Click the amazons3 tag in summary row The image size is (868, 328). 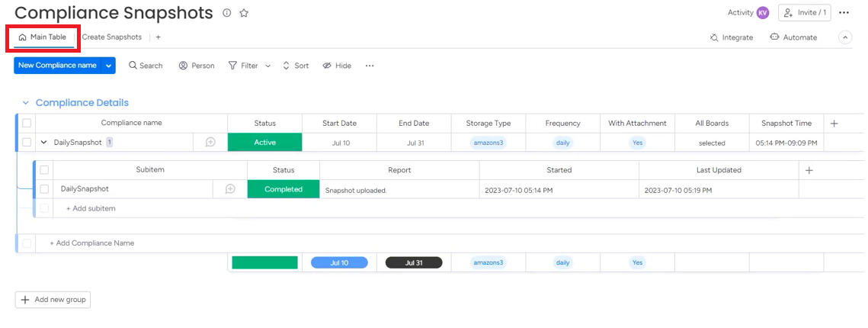click(488, 262)
